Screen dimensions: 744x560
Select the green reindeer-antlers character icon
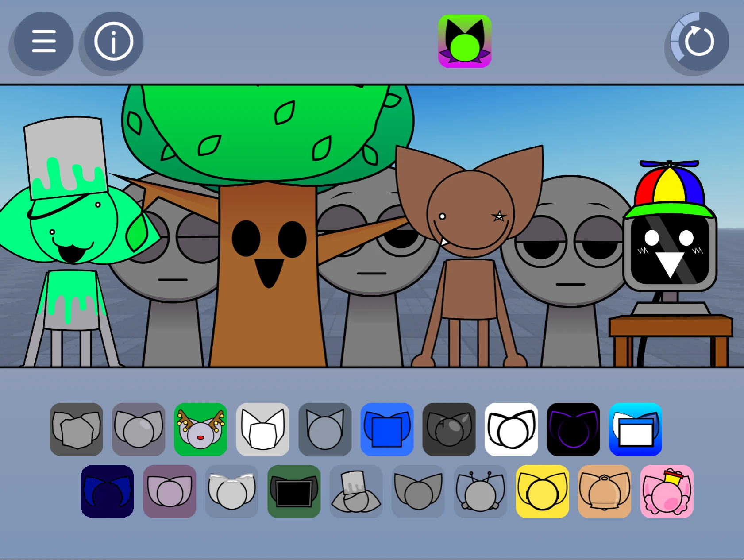click(200, 429)
